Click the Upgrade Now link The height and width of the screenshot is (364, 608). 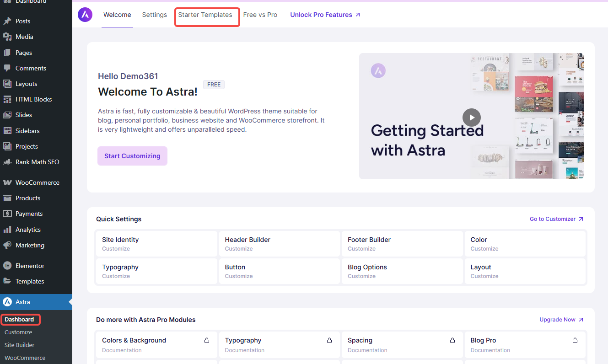(561, 320)
